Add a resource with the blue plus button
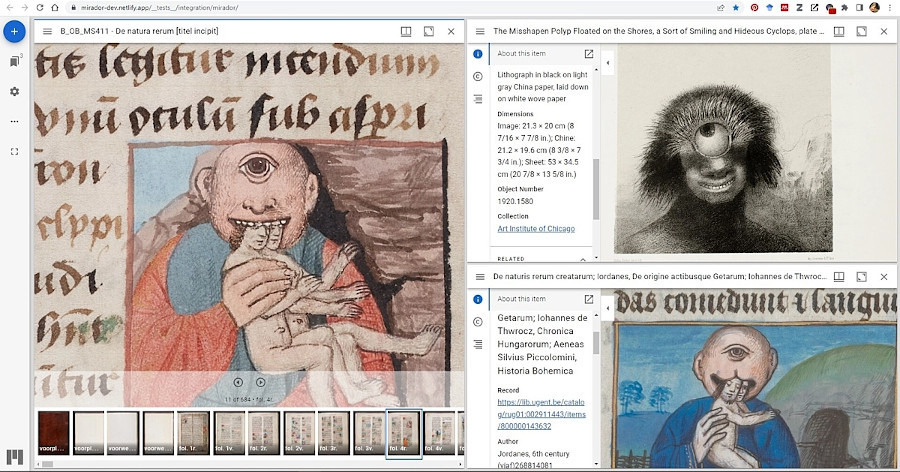This screenshot has width=900, height=472. [14, 32]
